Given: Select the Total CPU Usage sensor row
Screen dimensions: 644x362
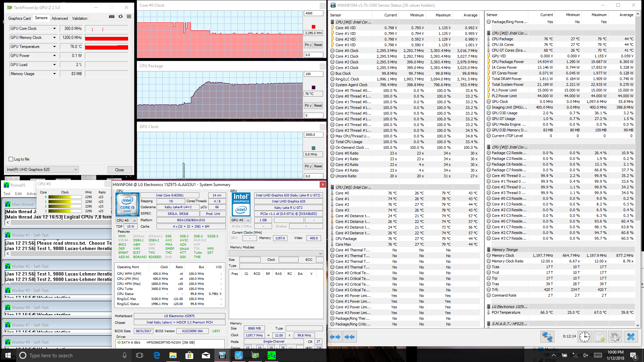Looking at the screenshot, I should 404,142.
